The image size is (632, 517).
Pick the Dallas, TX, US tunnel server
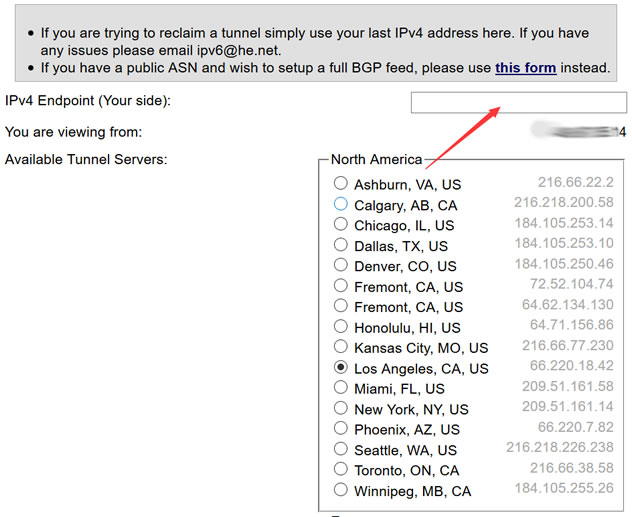341,244
